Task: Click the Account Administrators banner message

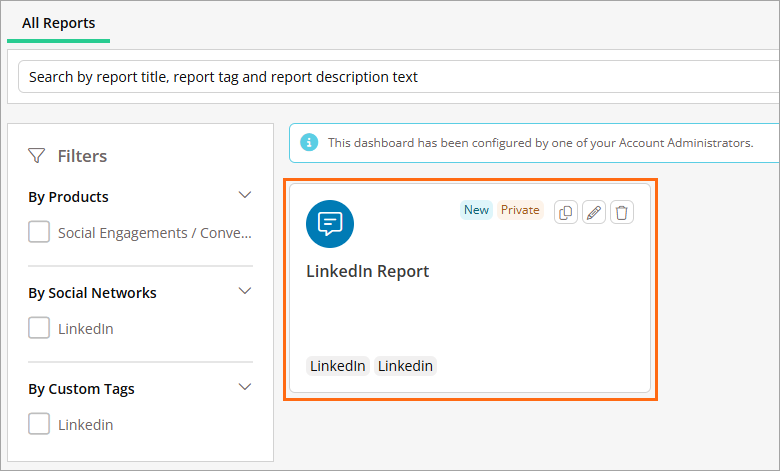Action: point(540,143)
